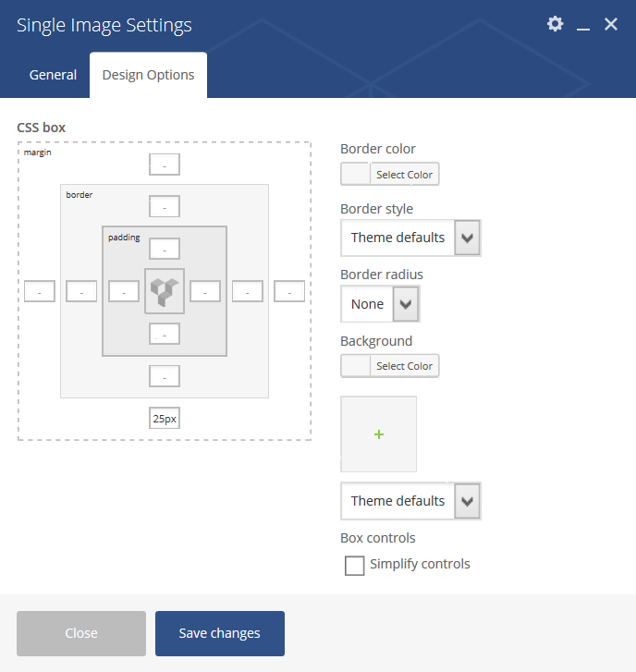Focus the margin top input field
Screen dimensions: 636x672
(165, 165)
